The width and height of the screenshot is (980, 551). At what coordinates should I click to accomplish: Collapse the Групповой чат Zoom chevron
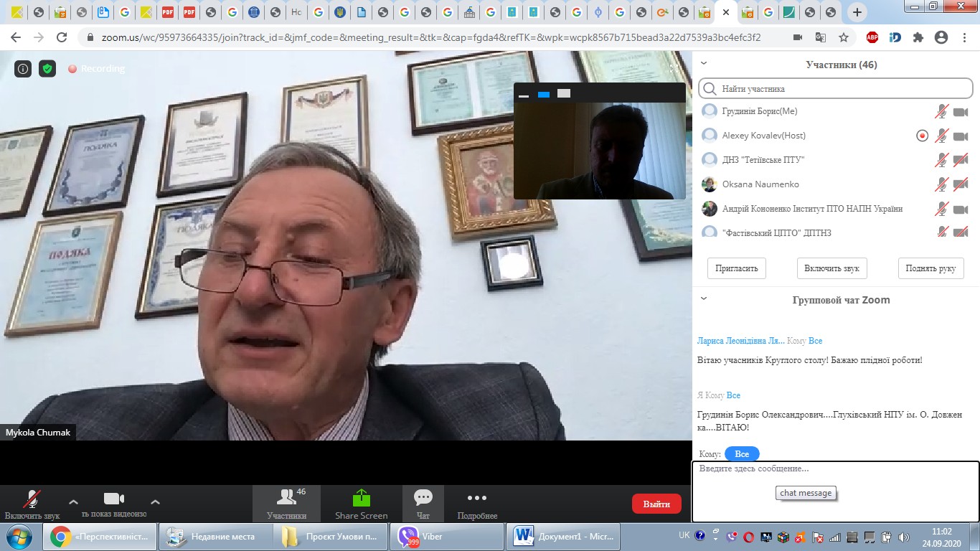704,299
